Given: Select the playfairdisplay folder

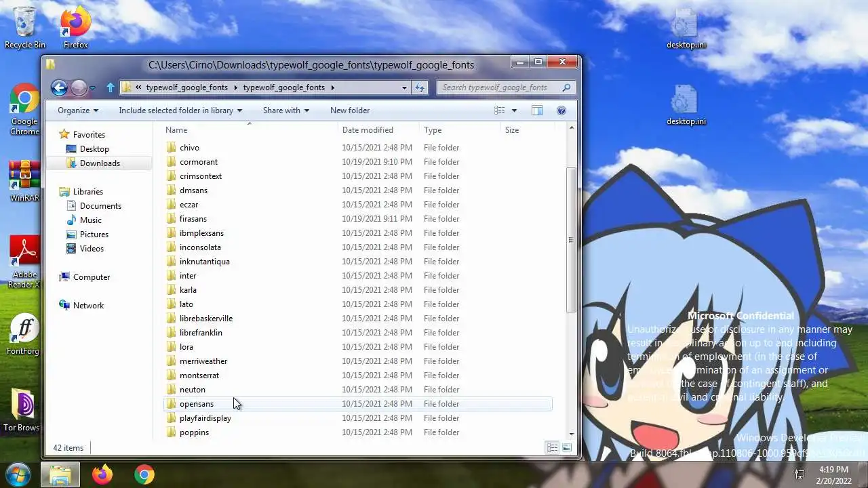Looking at the screenshot, I should pyautogui.click(x=205, y=418).
